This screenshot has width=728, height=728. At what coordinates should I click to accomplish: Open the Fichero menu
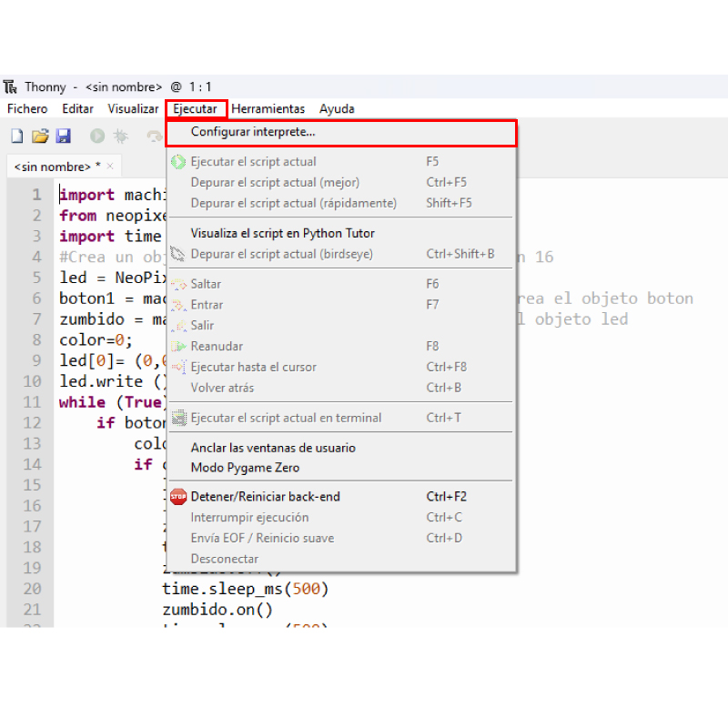[27, 109]
